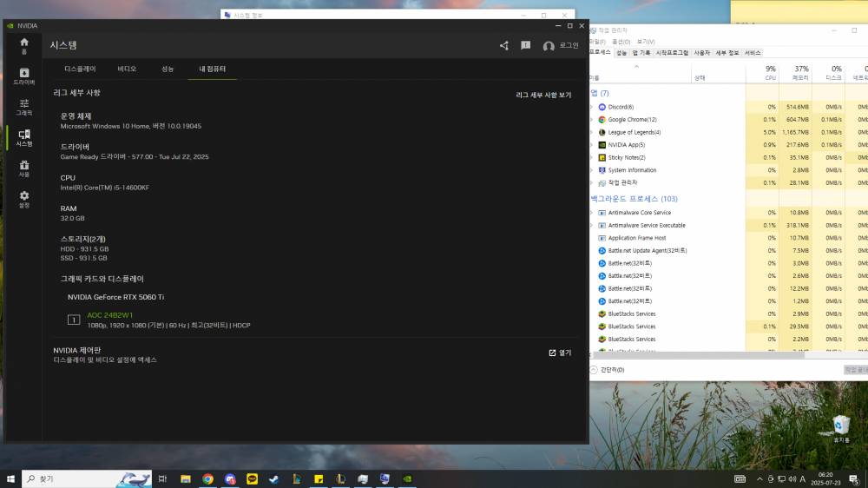
Task: Expand the Antimalware Service Executable row
Action: (592, 226)
